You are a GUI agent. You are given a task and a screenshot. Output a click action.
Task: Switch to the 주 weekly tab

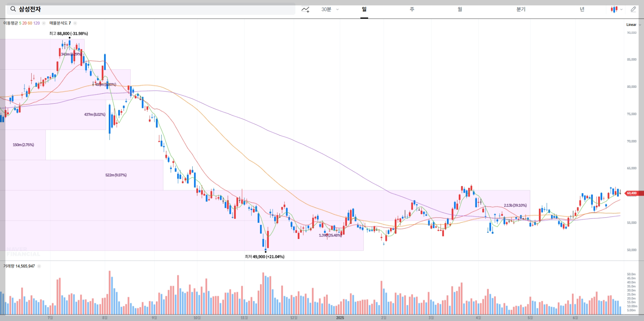pos(412,9)
